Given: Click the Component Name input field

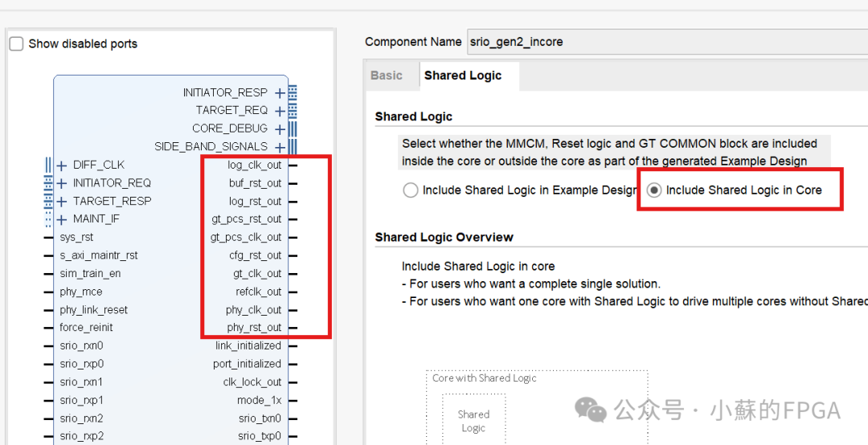Looking at the screenshot, I should 665,42.
